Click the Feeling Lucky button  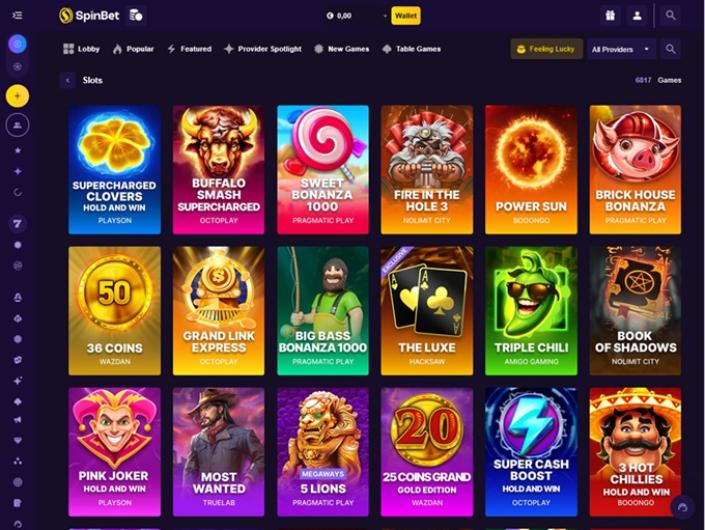point(546,49)
